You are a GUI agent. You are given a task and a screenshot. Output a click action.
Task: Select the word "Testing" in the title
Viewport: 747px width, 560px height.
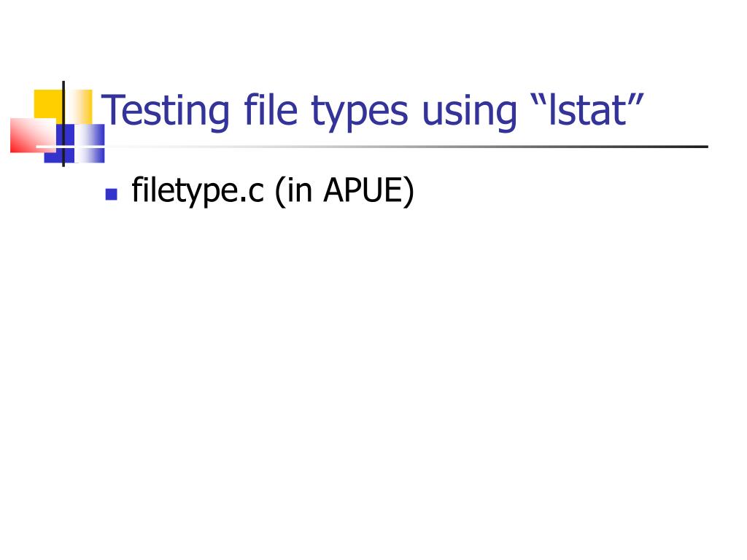coord(166,111)
